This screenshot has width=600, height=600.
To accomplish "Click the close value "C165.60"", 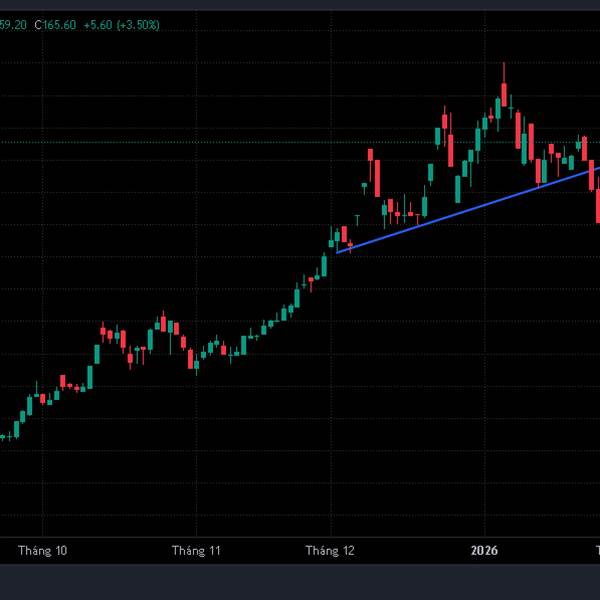I will [55, 25].
